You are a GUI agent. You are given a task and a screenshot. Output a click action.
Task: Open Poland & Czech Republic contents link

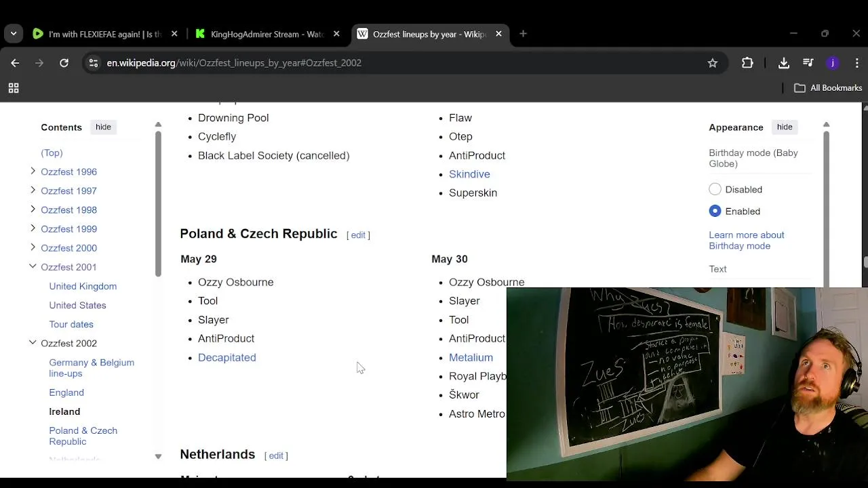click(x=83, y=436)
